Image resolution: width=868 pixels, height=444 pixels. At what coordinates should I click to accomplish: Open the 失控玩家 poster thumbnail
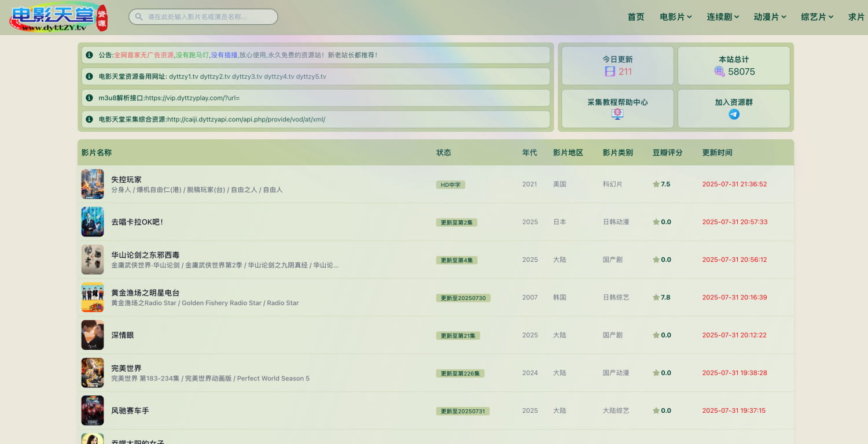coord(93,184)
